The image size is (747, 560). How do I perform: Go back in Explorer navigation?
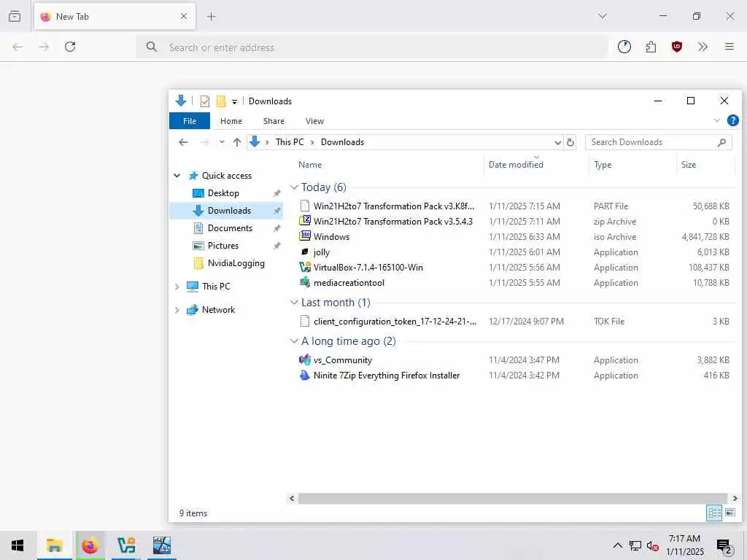tap(183, 142)
